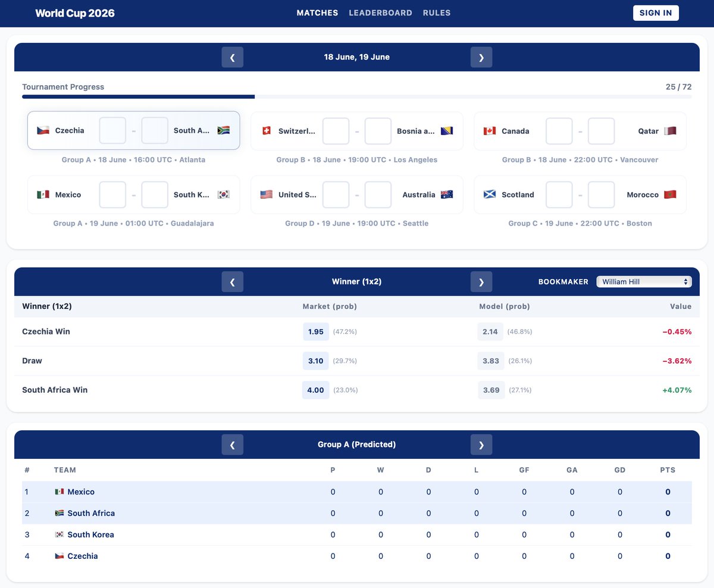Switch to previous group table arrow

click(233, 445)
